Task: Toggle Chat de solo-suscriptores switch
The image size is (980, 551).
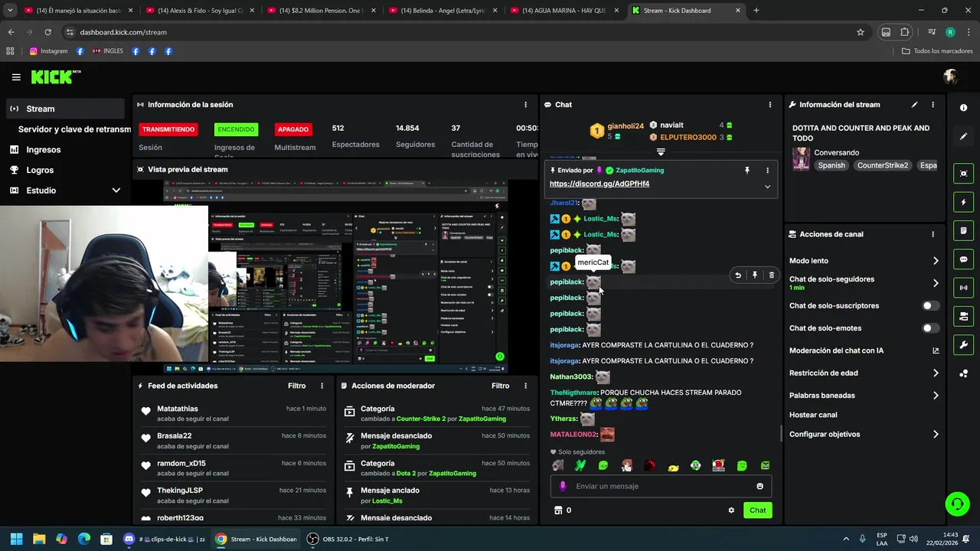Action: tap(930, 306)
